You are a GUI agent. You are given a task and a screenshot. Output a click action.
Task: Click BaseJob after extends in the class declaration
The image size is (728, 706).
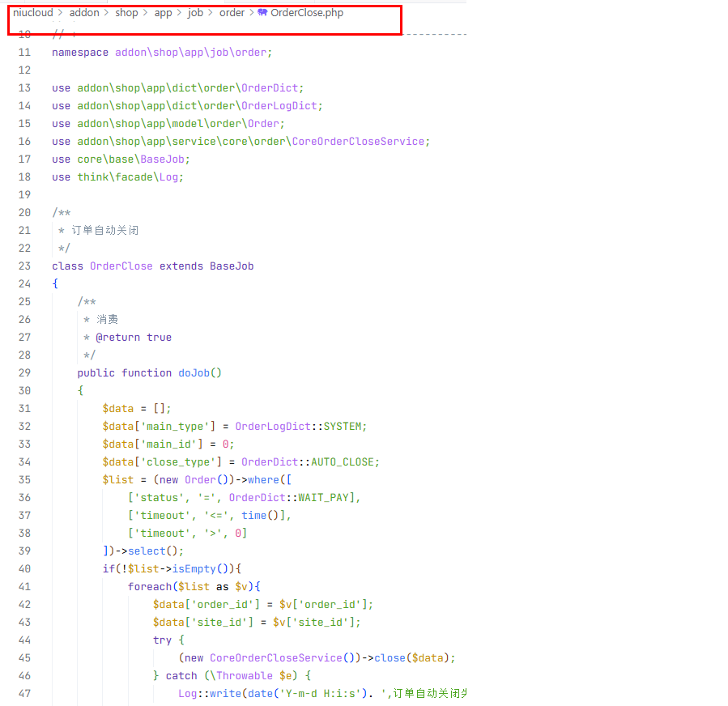(232, 266)
